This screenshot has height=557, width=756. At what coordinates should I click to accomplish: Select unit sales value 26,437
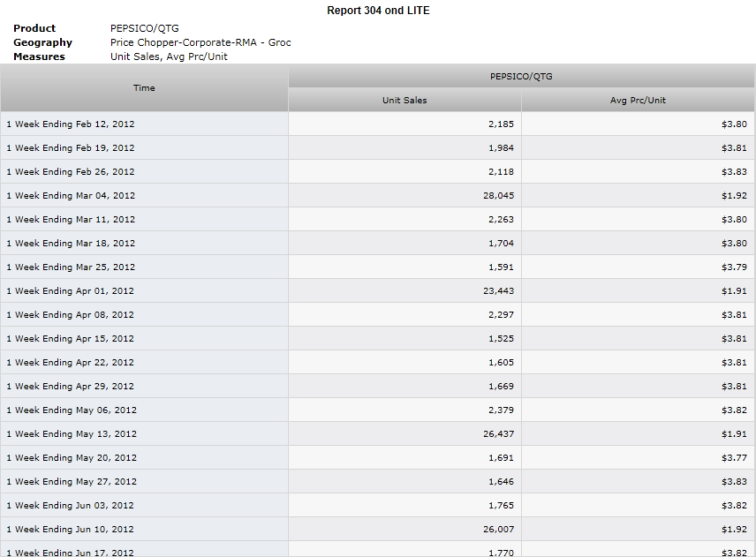pos(498,434)
